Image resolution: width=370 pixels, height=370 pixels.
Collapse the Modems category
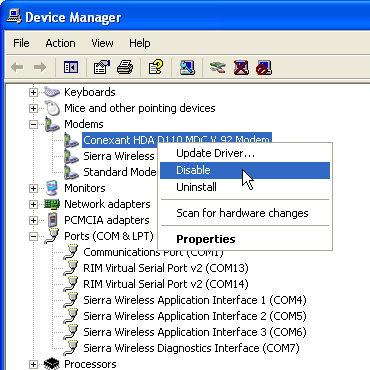click(x=33, y=124)
